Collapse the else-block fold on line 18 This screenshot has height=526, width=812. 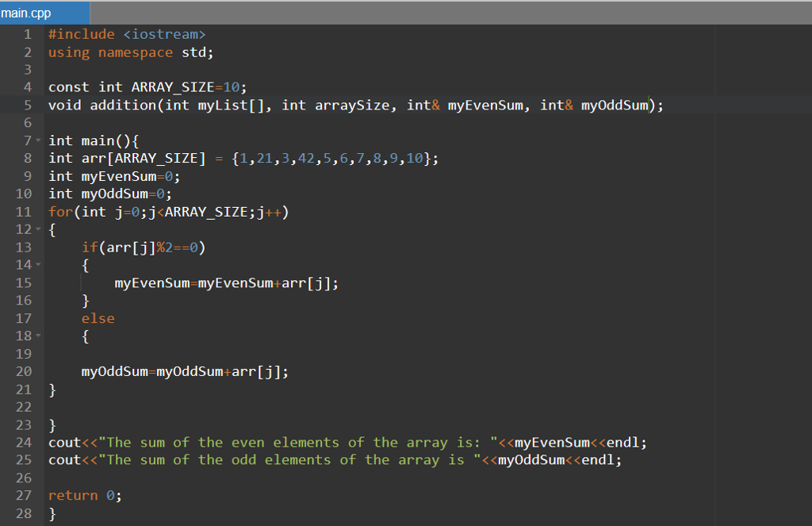pyautogui.click(x=38, y=336)
